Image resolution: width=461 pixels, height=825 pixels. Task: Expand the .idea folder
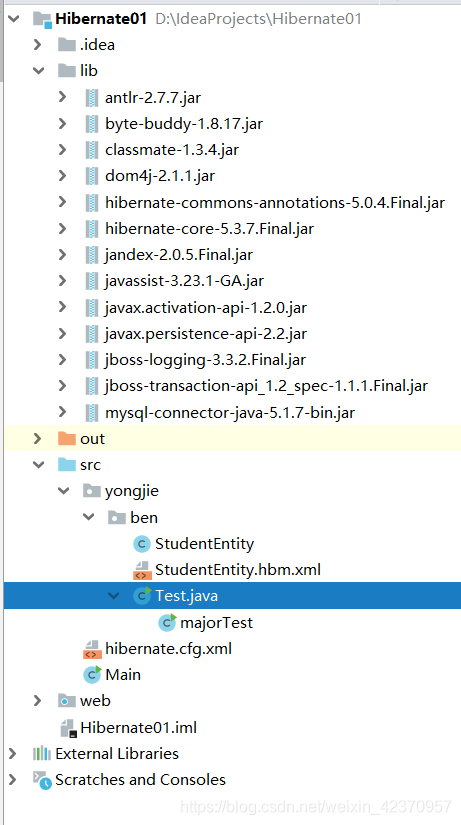point(37,45)
